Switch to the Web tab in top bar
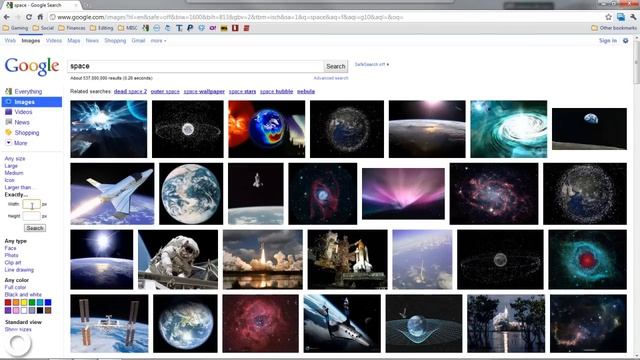This screenshot has height=360, width=640. (10, 40)
